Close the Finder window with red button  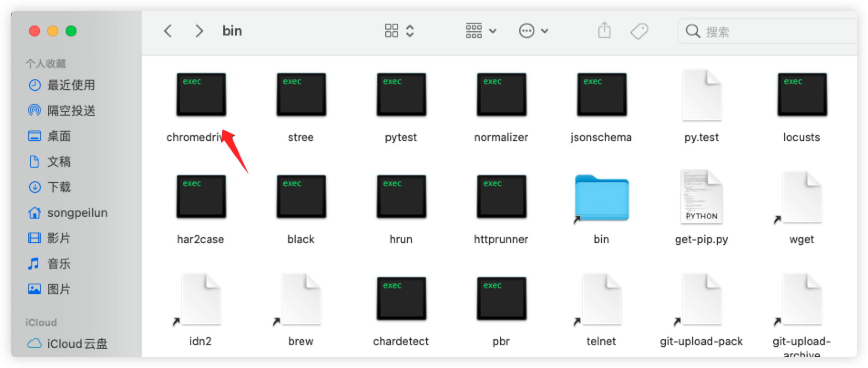point(35,31)
